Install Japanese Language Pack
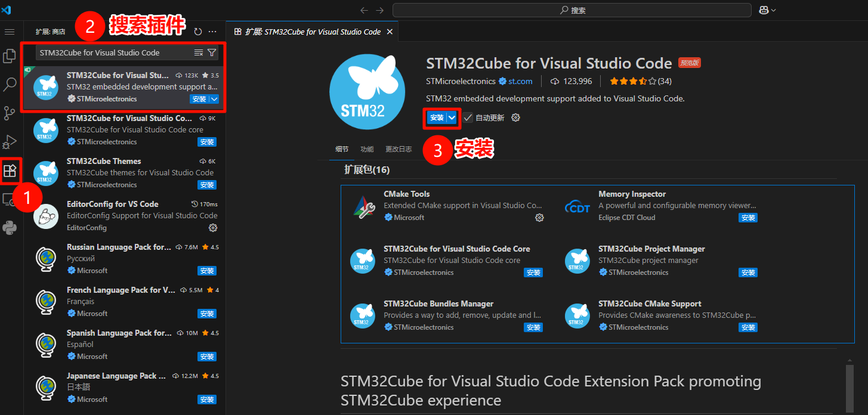The height and width of the screenshot is (415, 868). tap(207, 399)
